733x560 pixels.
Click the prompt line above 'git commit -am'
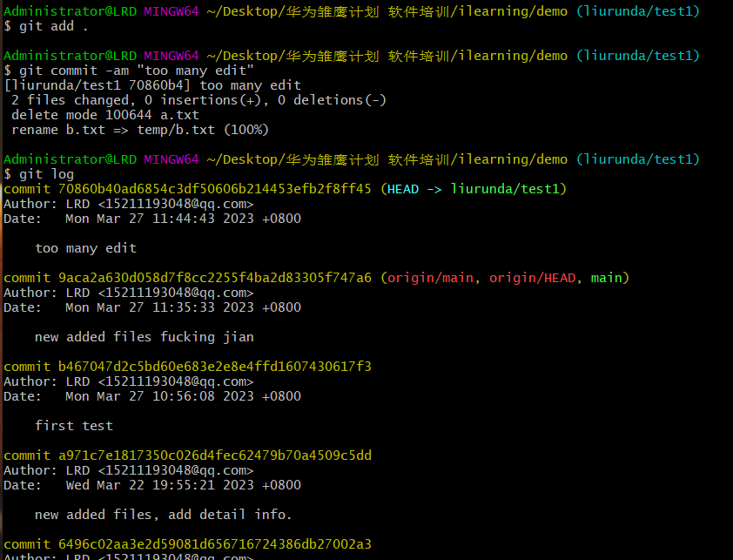pos(352,56)
